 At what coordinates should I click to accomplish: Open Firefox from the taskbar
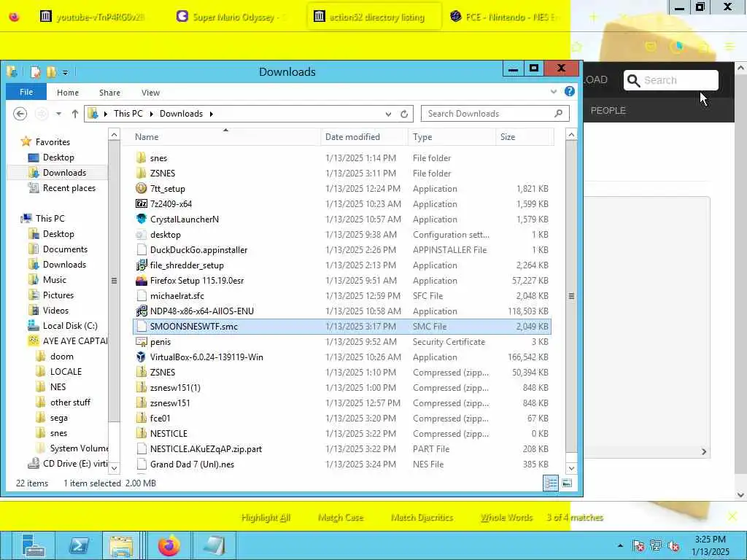(169, 545)
